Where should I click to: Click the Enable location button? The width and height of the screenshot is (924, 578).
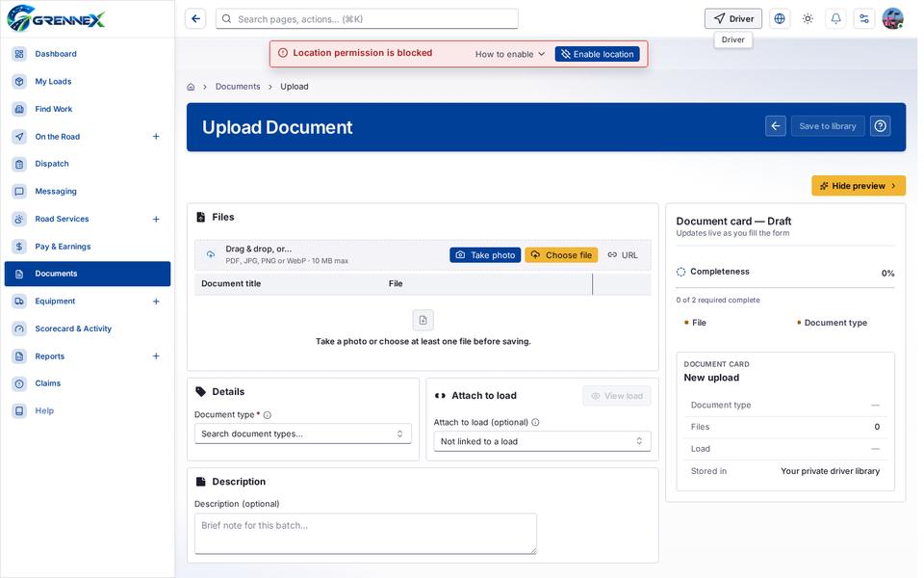(x=597, y=54)
